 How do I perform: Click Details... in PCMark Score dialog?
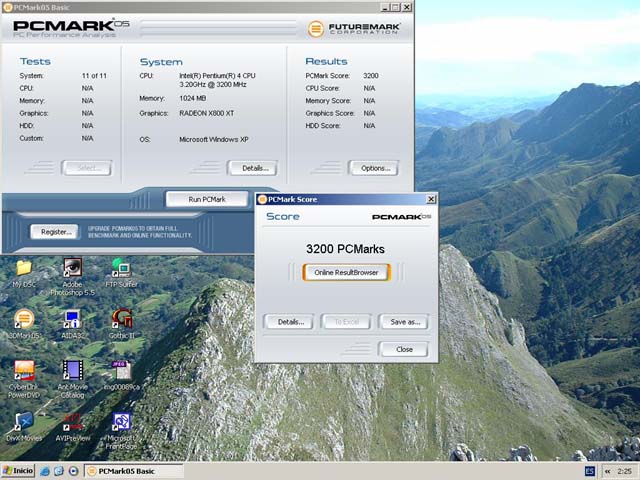click(290, 322)
